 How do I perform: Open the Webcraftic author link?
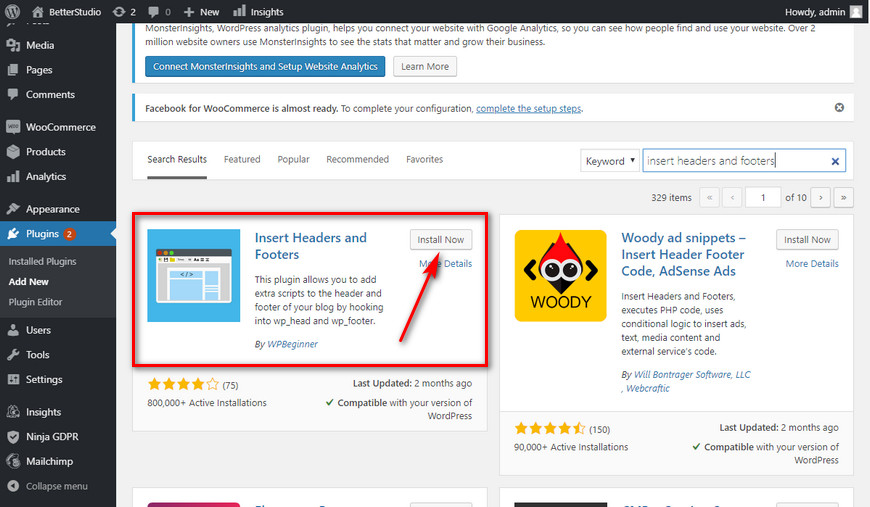click(x=648, y=388)
